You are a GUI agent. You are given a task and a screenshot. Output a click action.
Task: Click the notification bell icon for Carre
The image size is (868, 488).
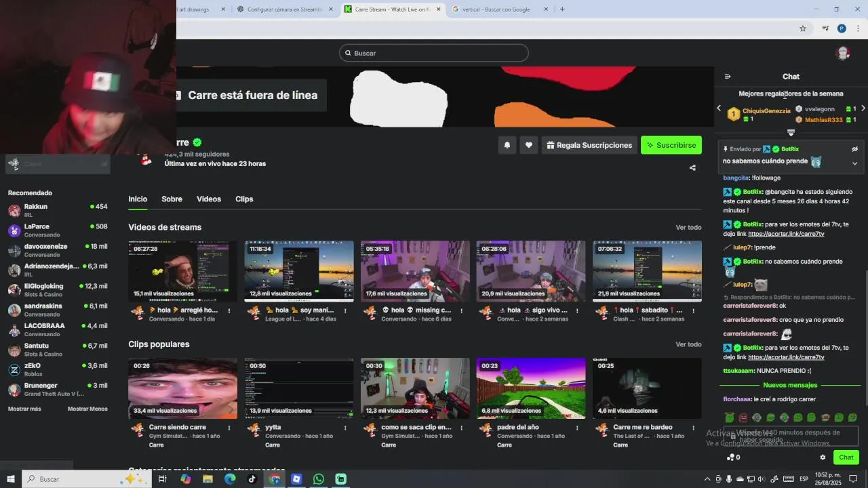507,145
